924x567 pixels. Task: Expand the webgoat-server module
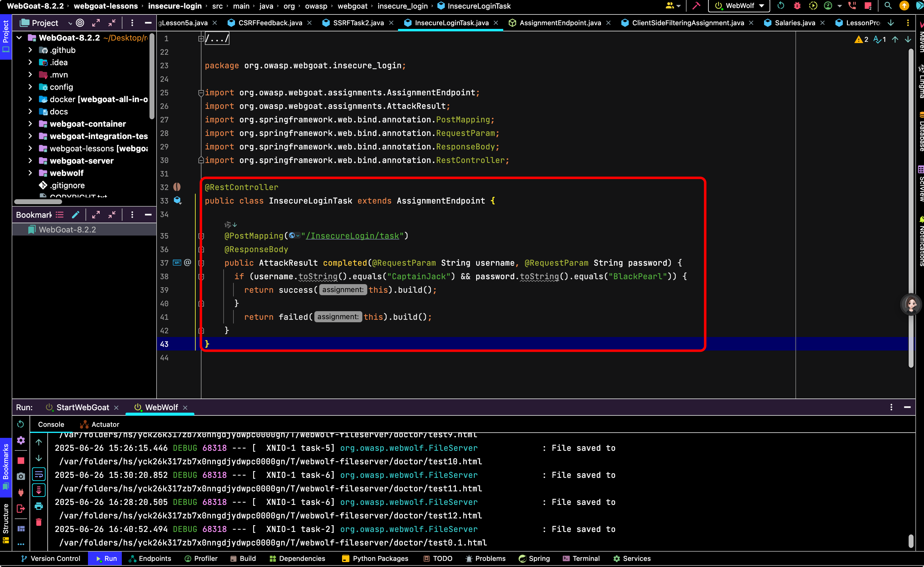point(30,161)
